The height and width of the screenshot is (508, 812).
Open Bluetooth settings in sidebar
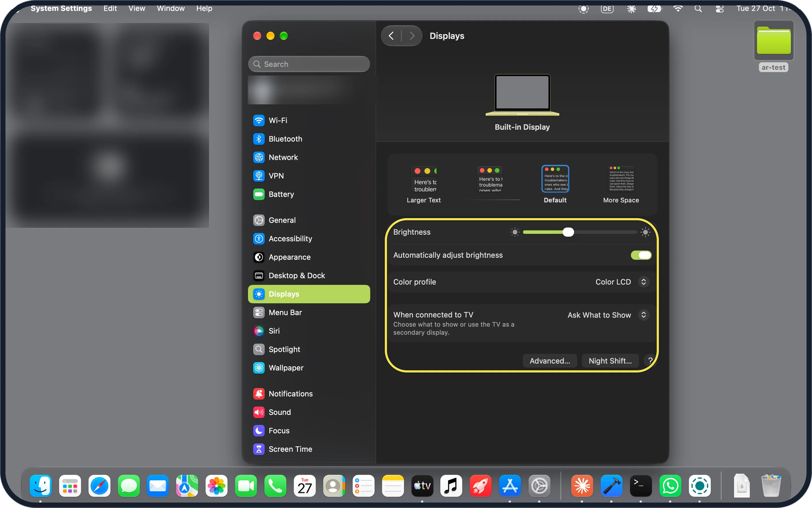coord(309,139)
